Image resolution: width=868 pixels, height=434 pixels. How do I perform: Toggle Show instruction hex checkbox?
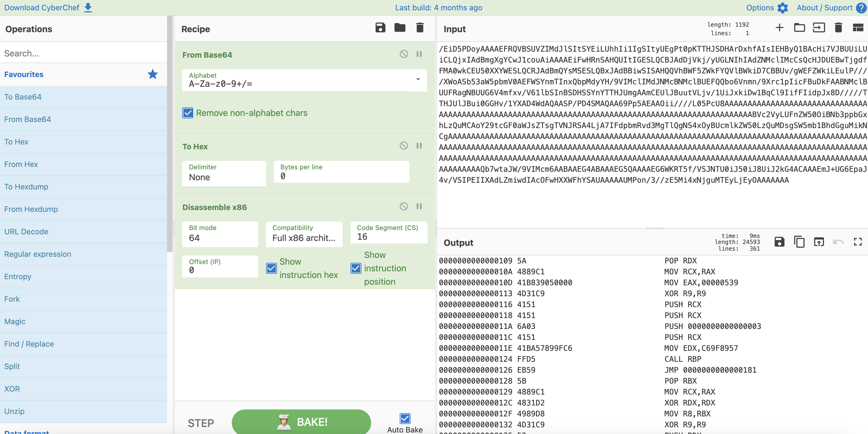[x=271, y=268]
